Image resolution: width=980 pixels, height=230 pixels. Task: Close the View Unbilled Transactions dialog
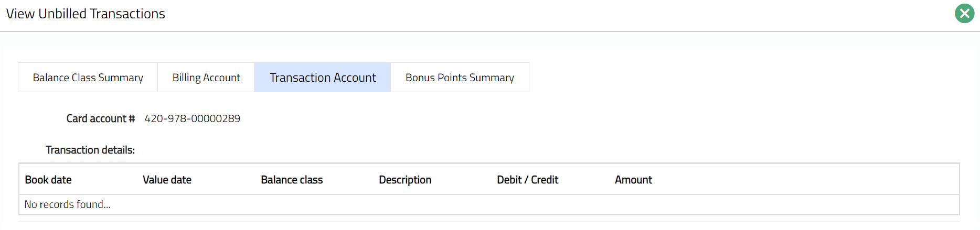(x=964, y=14)
